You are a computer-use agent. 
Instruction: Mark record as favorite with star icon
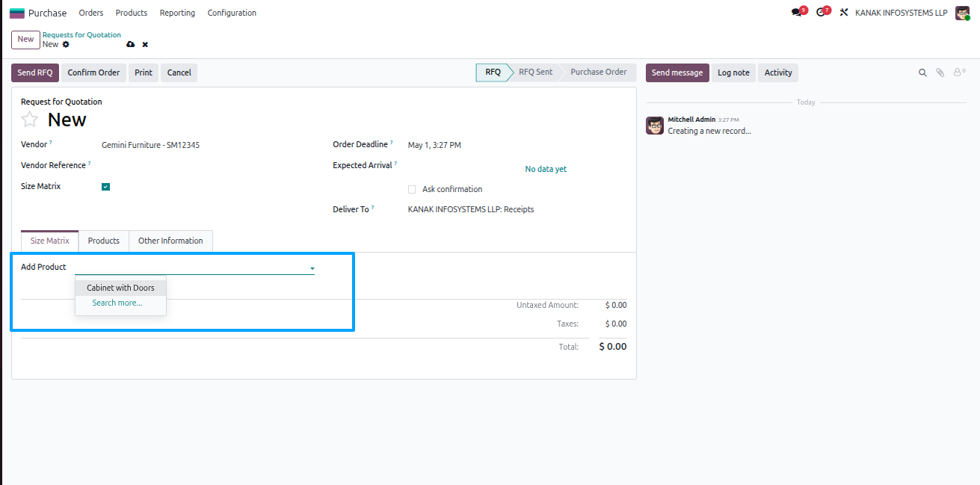point(29,120)
